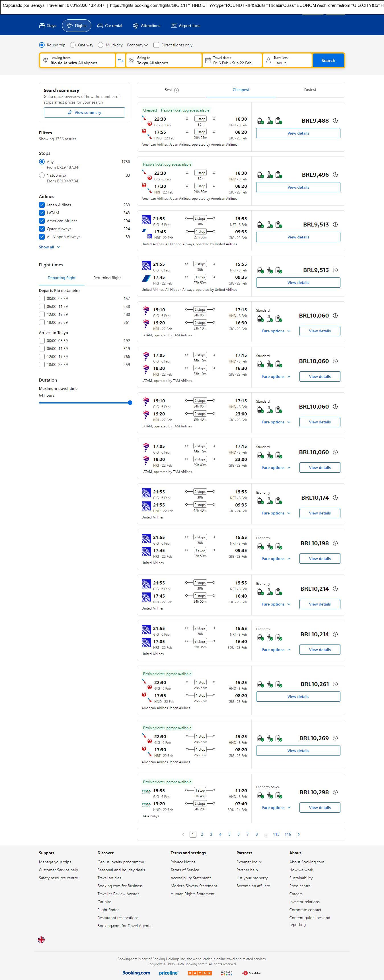
Task: Click the blue Search button
Action: click(328, 61)
